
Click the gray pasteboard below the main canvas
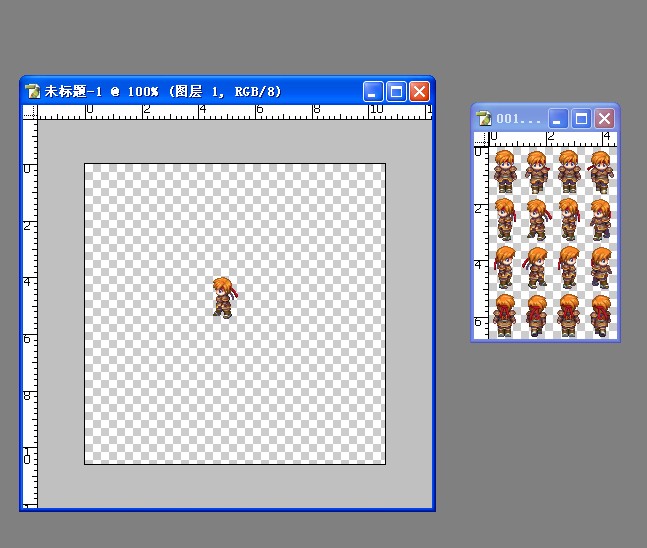pos(235,486)
